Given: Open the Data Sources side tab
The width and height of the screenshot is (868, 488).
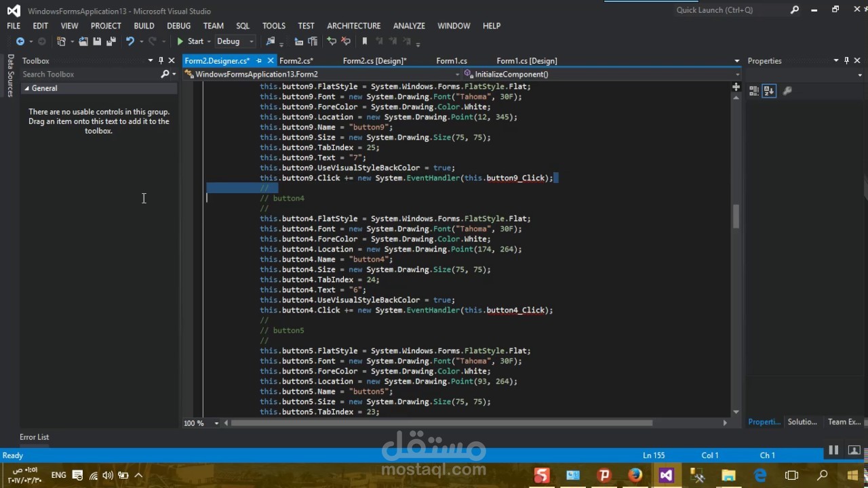Looking at the screenshot, I should [x=10, y=76].
